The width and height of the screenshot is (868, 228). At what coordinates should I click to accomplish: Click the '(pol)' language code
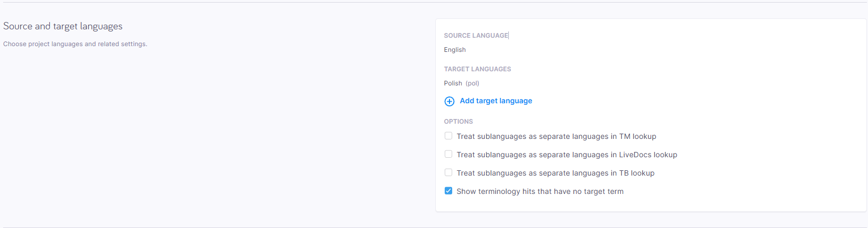[x=472, y=83]
